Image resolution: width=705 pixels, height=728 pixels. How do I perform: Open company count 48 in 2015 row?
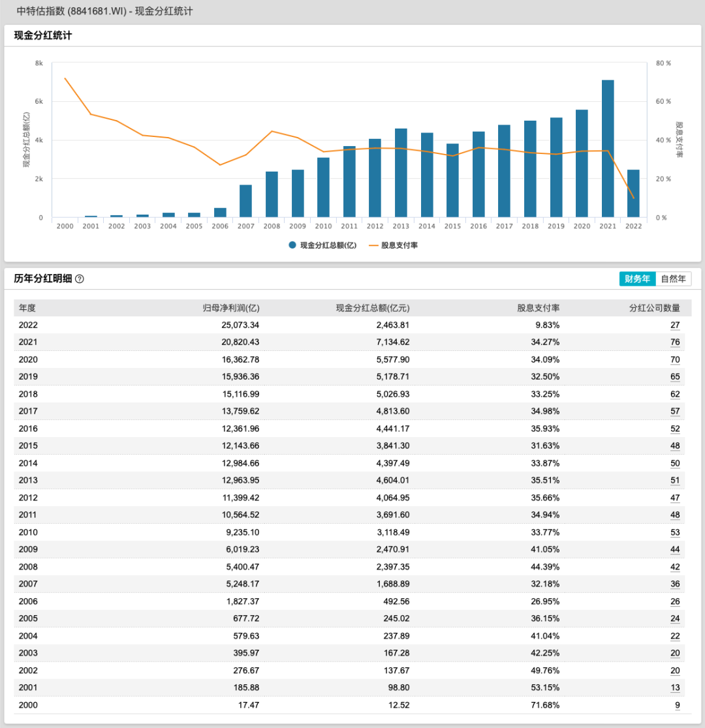[x=675, y=446]
